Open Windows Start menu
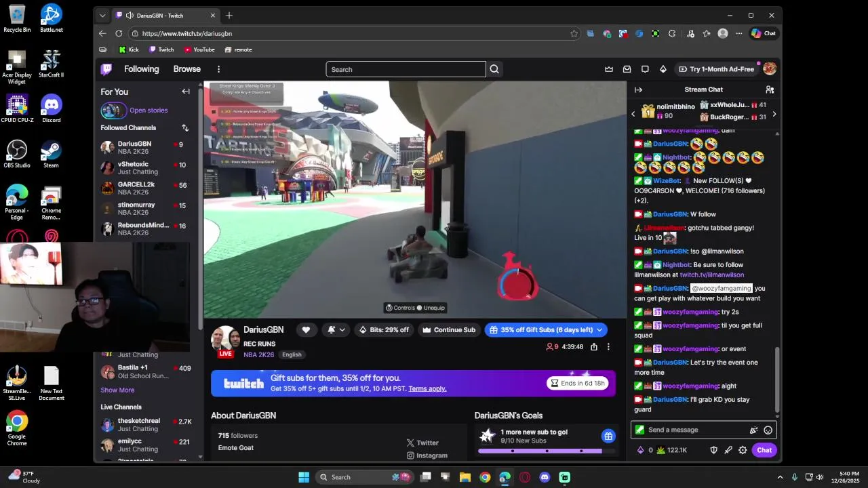Image resolution: width=868 pixels, height=488 pixels. click(x=304, y=477)
